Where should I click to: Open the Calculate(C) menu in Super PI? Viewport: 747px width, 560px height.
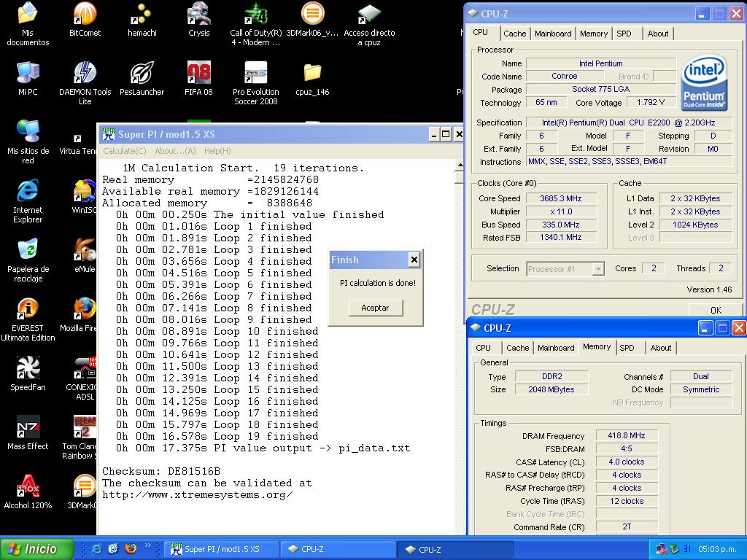coord(124,151)
